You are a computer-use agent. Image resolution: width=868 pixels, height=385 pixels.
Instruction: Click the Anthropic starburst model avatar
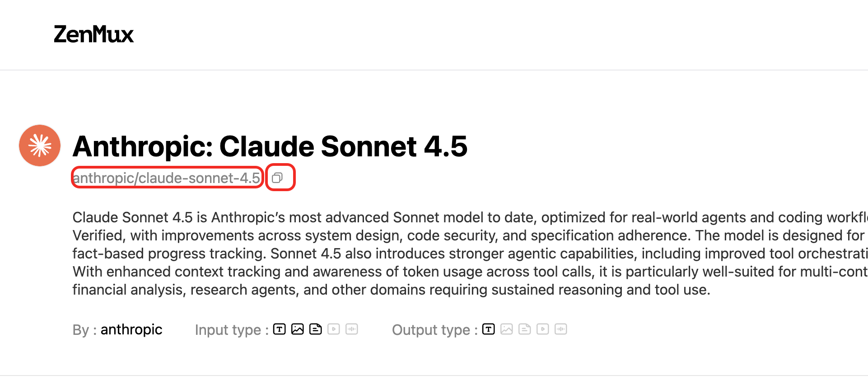40,146
